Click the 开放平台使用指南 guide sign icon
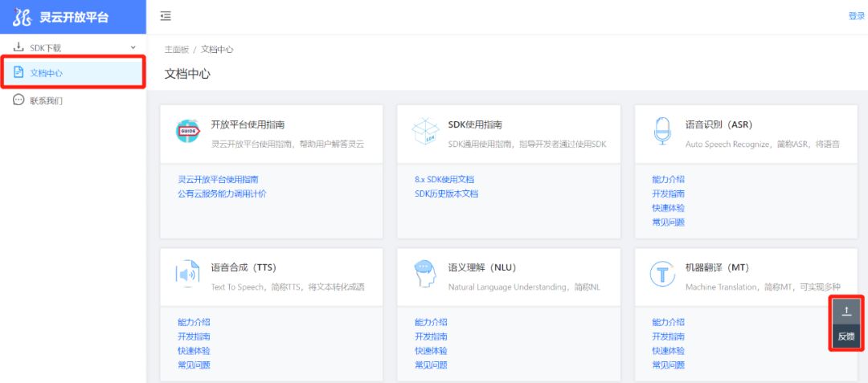The width and height of the screenshot is (868, 383). click(187, 131)
